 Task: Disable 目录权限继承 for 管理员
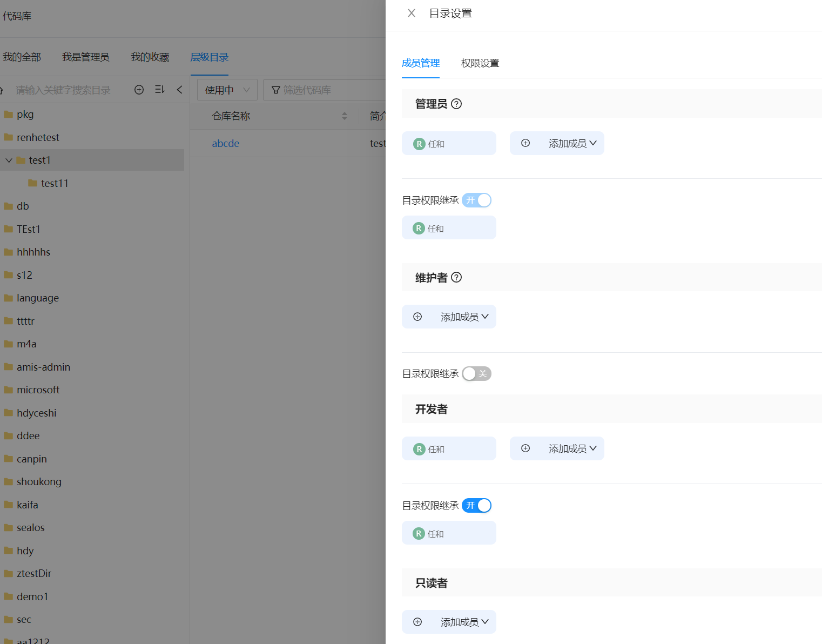[x=476, y=200]
